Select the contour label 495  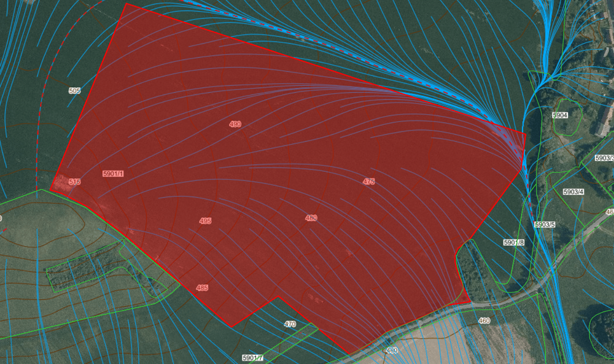point(205,221)
